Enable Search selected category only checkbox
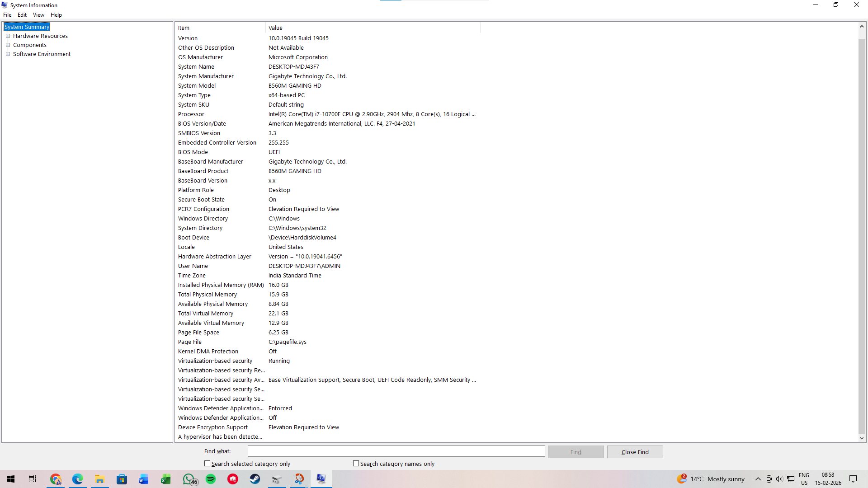 click(x=208, y=464)
